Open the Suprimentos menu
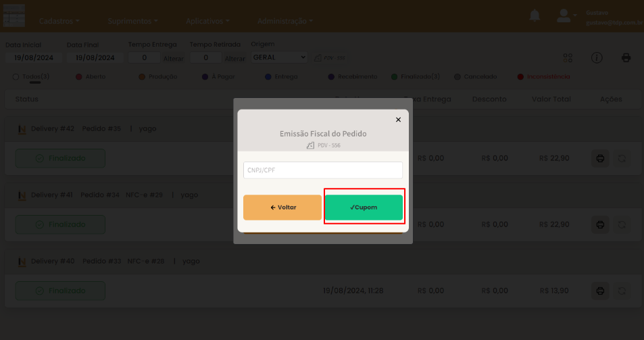Image resolution: width=644 pixels, height=340 pixels. click(132, 21)
